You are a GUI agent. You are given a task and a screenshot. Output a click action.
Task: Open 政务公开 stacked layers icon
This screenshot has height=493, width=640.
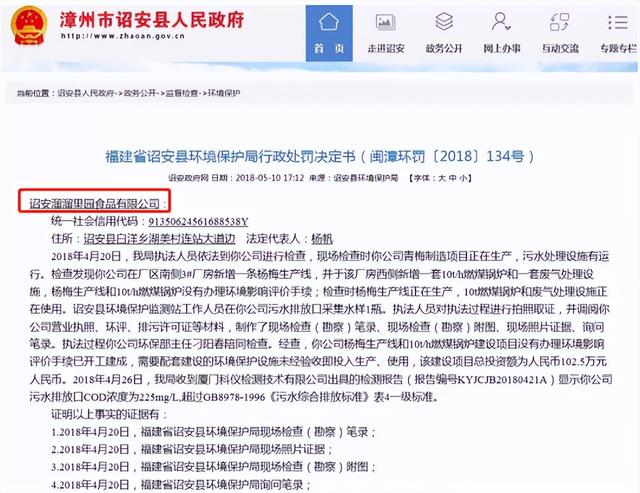[x=446, y=22]
